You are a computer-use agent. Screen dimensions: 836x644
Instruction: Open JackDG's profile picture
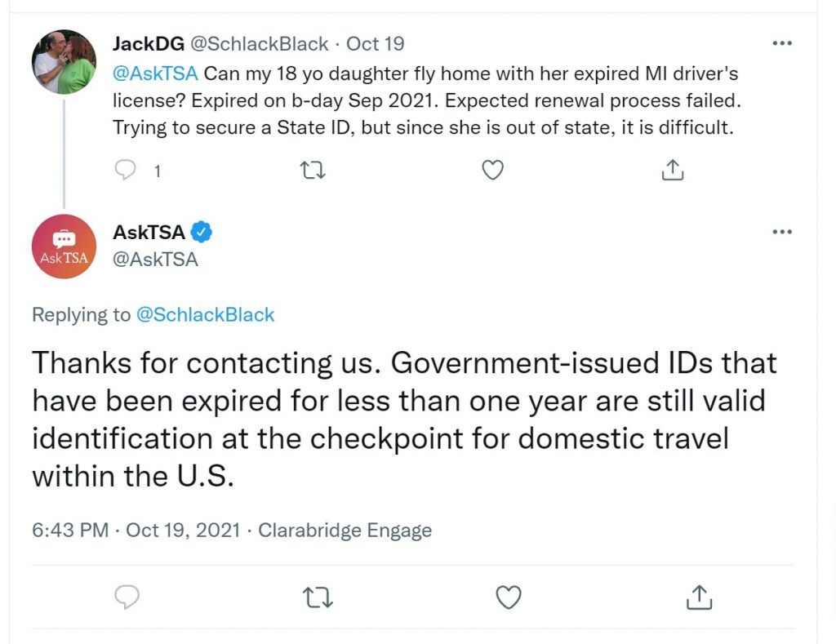(64, 62)
